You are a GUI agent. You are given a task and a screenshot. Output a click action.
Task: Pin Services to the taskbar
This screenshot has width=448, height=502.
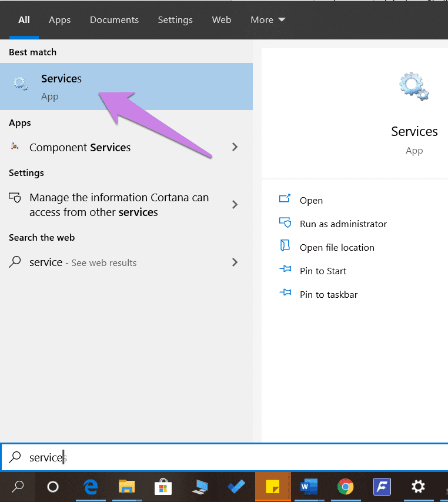327,294
